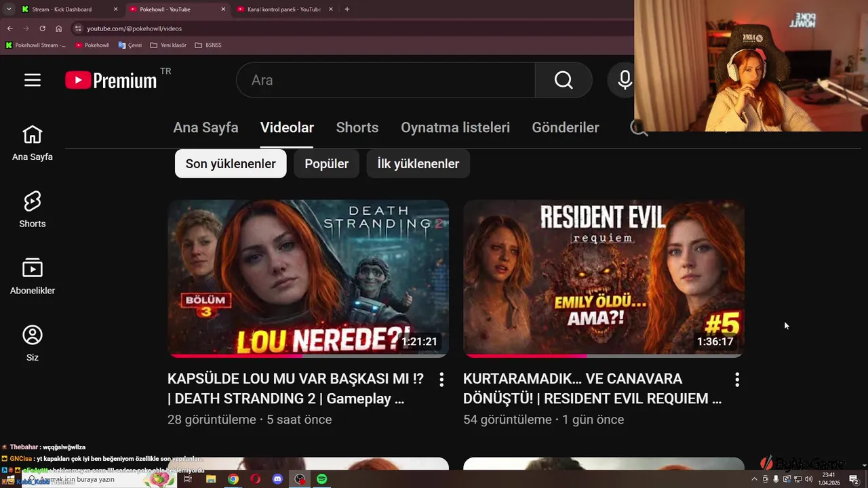
Task: Select the İlk yüklenenler filter chip
Action: [x=418, y=164]
